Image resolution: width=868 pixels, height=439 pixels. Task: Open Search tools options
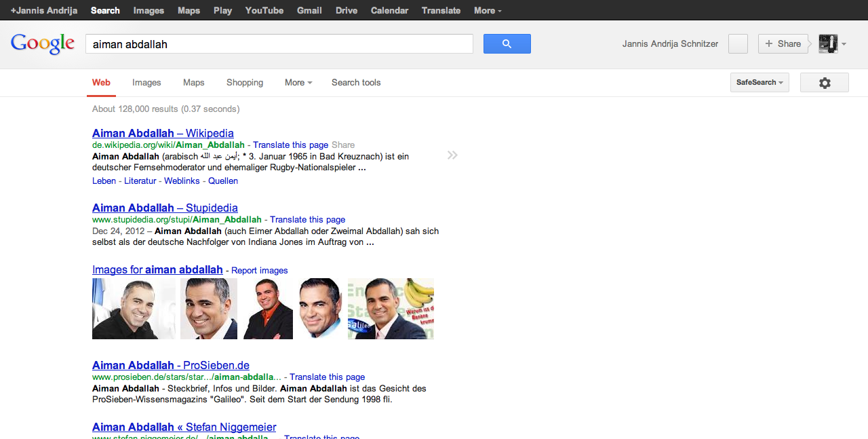pos(356,82)
